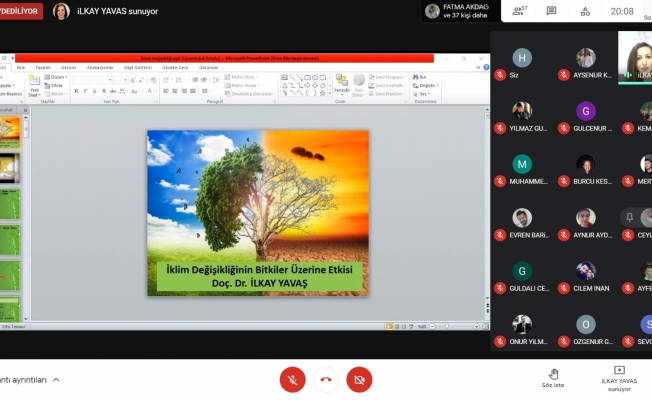Open the chat messages icon
The width and height of the screenshot is (652, 400).
[x=551, y=11]
